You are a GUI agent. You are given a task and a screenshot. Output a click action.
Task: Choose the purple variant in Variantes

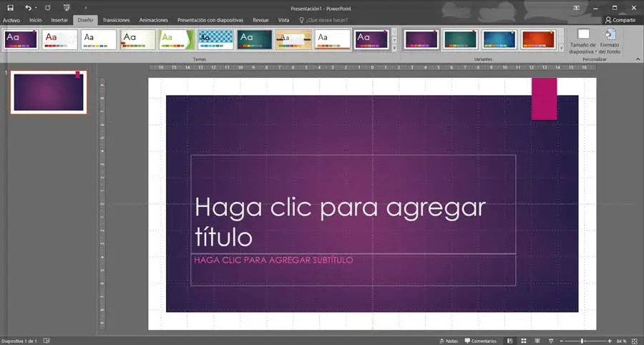pyautogui.click(x=421, y=39)
